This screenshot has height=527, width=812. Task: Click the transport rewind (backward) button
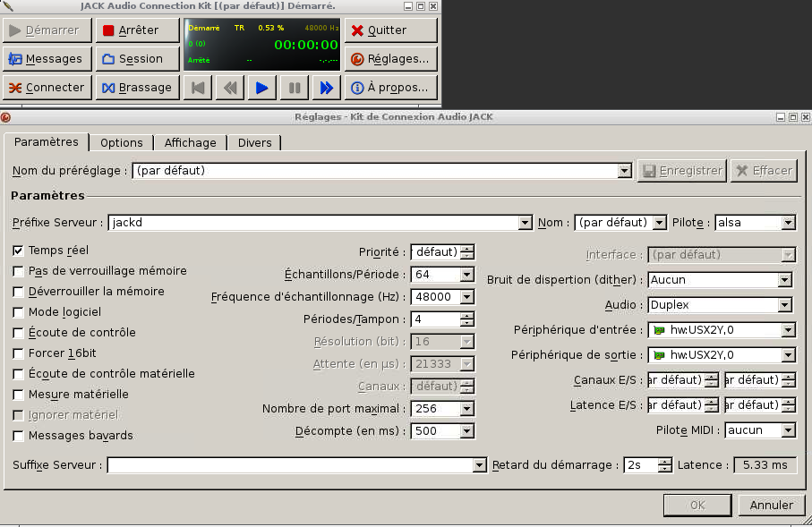(230, 88)
